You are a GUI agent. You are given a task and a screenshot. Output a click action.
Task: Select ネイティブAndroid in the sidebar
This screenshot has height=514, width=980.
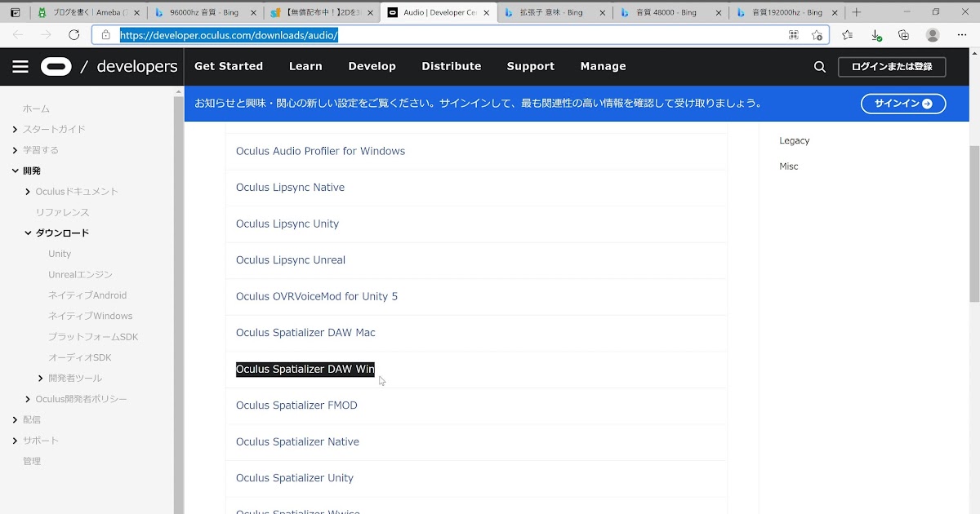(87, 295)
